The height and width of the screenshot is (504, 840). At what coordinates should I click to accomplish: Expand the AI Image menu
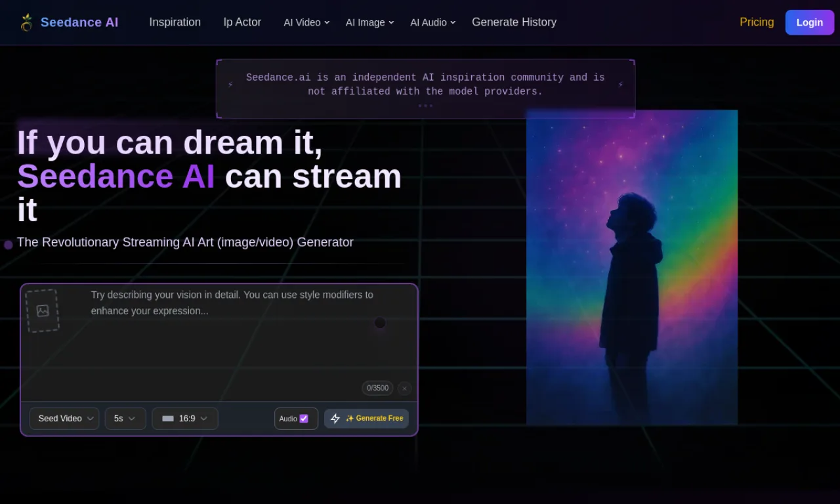(370, 22)
